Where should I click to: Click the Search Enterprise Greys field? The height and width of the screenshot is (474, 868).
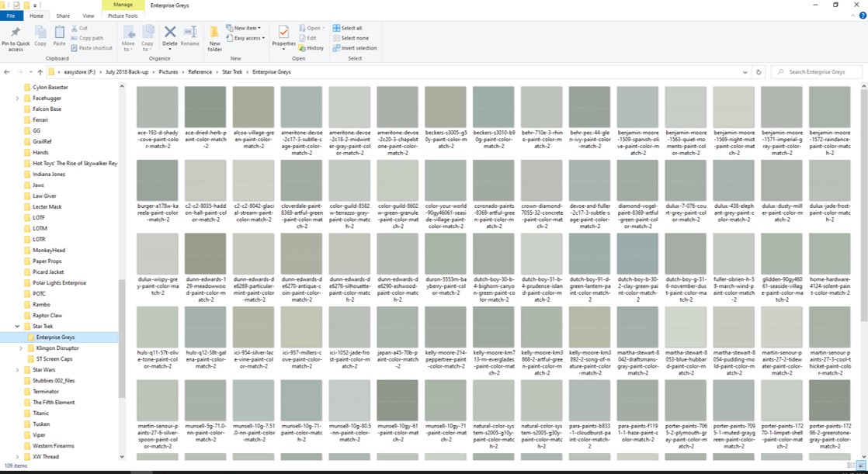click(817, 72)
